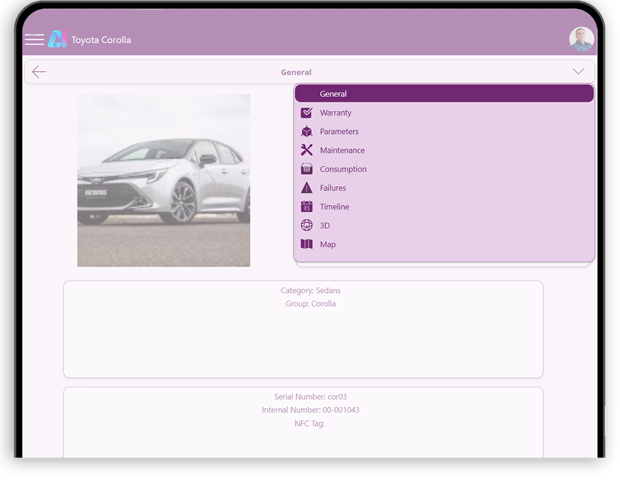Click the Warranty checkmark icon
This screenshot has width=620, height=488.
coord(306,113)
